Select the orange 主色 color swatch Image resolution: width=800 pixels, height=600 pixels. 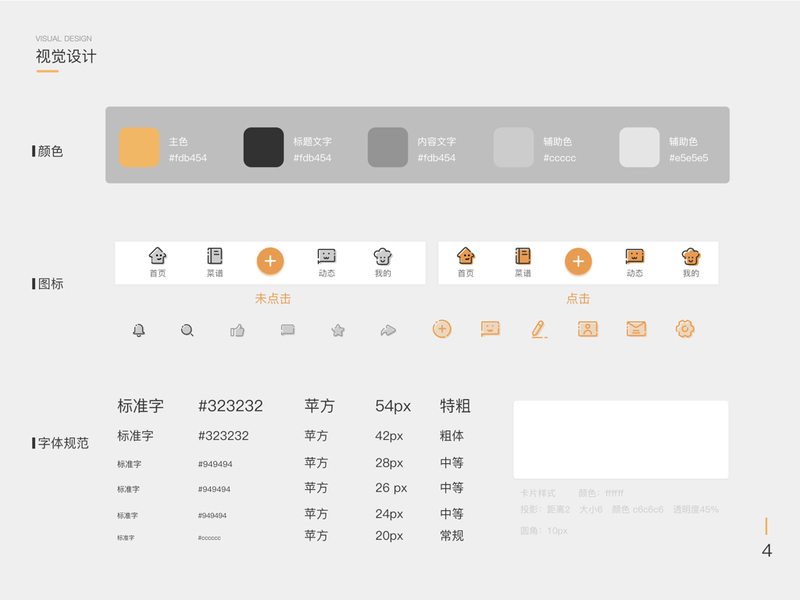139,147
